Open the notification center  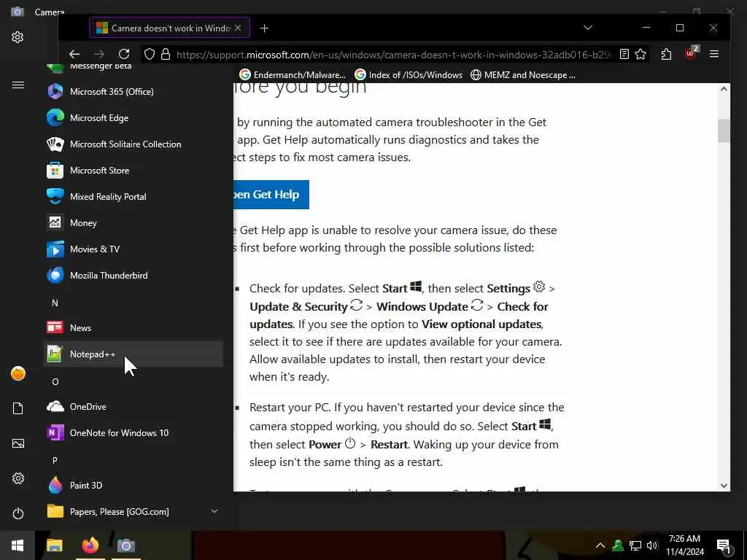tap(724, 545)
